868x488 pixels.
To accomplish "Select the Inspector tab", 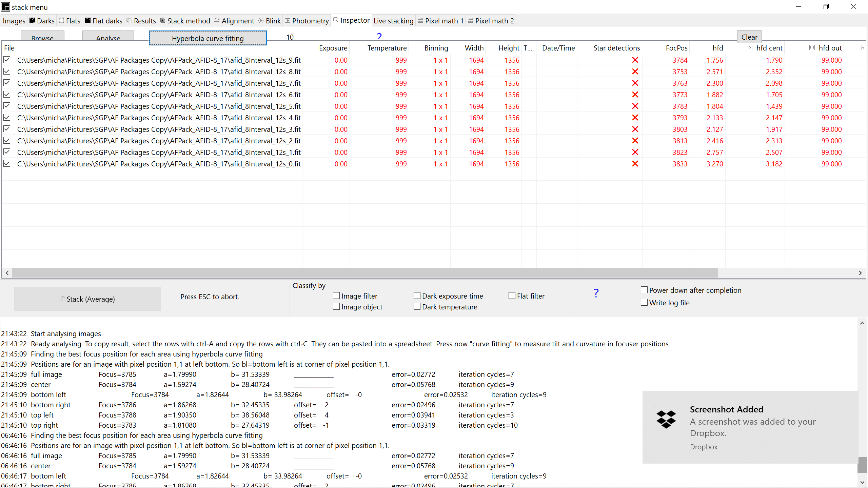I will 352,20.
